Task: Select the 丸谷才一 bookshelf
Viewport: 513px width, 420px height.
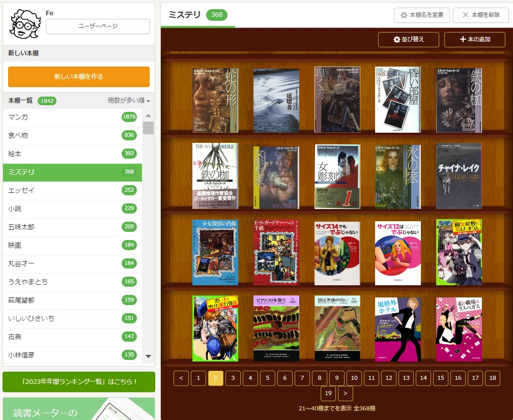Action: click(73, 263)
